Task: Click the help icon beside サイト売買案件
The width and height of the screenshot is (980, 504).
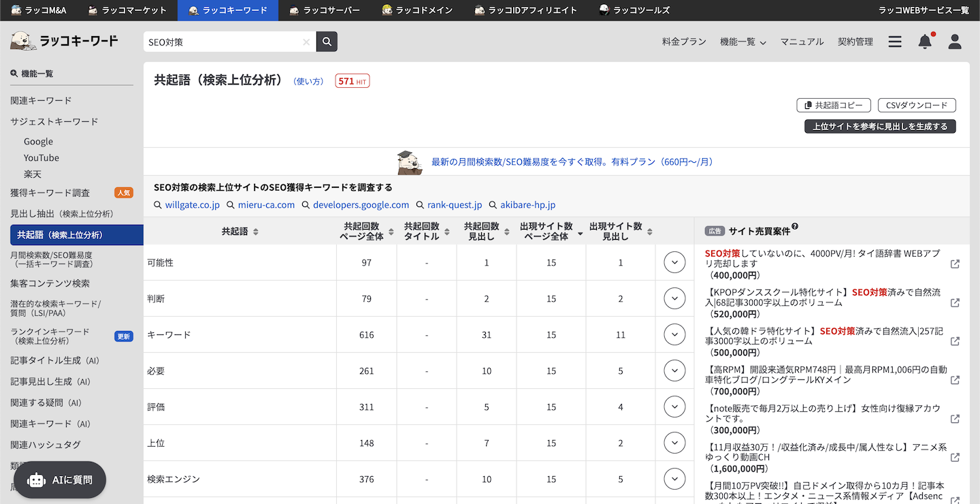Action: 795,227
